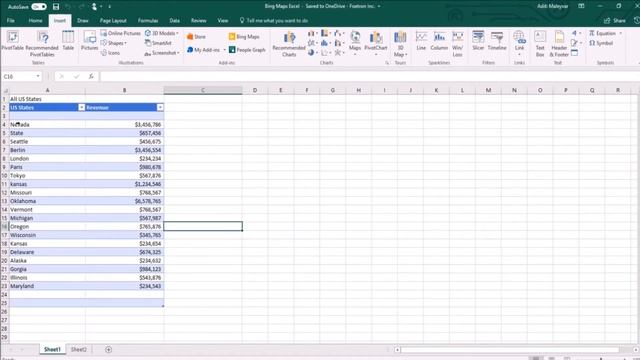Switch to the Home tab
The height and width of the screenshot is (360, 640).
tap(35, 20)
